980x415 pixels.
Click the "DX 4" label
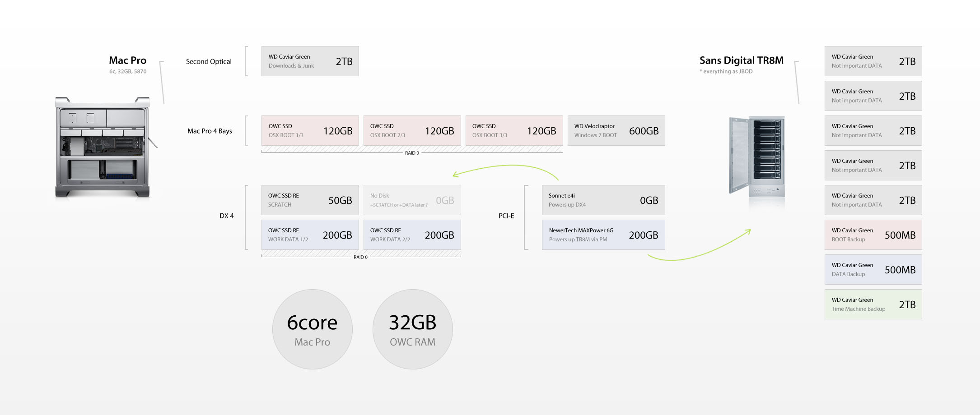point(227,216)
